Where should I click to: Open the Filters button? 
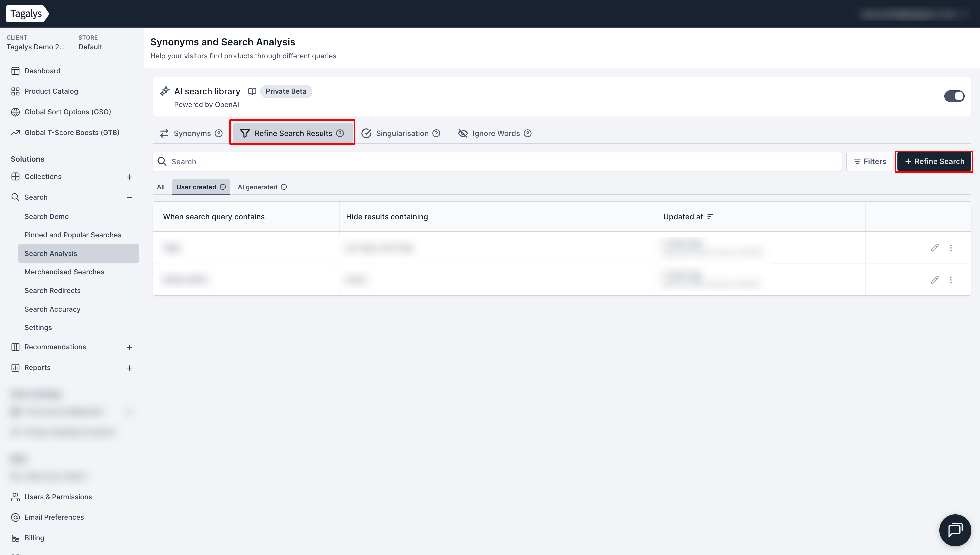pos(870,162)
